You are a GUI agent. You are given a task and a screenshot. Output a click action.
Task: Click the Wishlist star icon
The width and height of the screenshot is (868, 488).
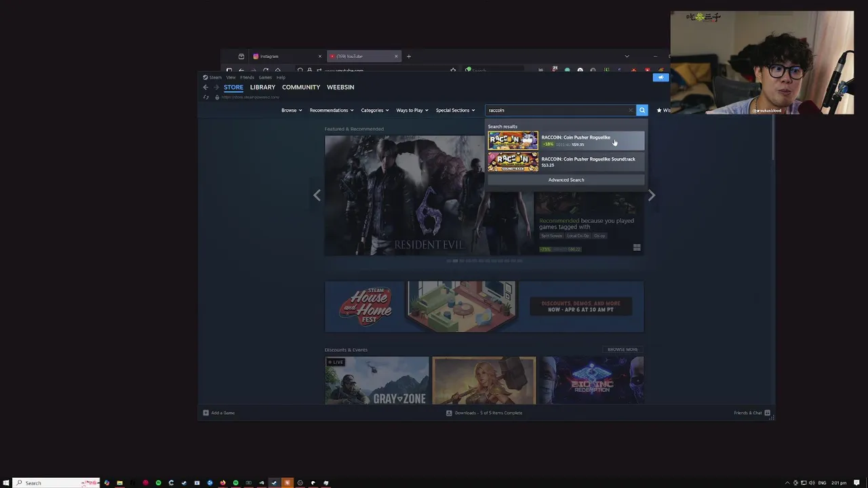coord(659,110)
